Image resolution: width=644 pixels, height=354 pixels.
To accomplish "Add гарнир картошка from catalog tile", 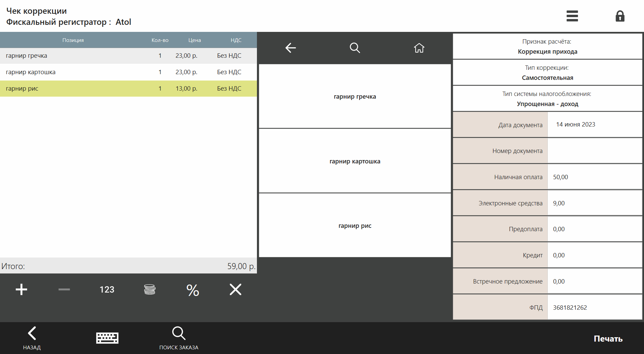I will [355, 161].
